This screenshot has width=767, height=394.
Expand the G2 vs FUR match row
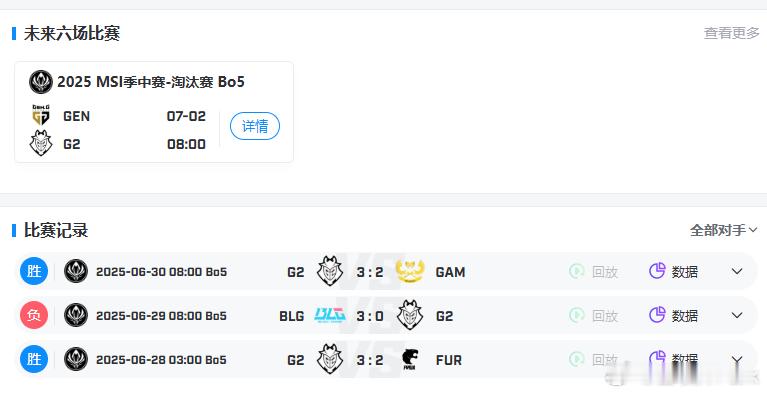pyautogui.click(x=737, y=360)
